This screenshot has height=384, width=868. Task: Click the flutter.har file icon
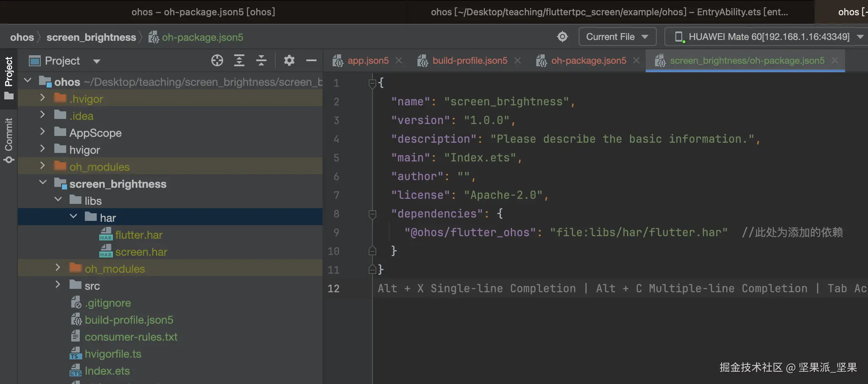pyautogui.click(x=106, y=234)
